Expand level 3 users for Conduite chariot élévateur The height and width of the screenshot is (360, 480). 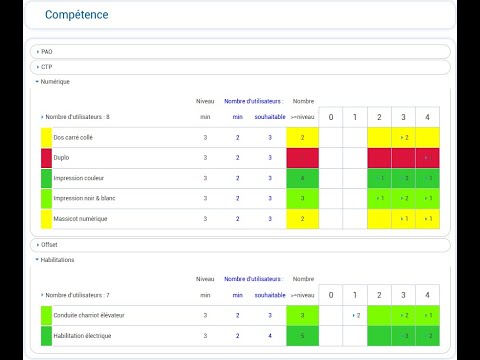pos(404,315)
